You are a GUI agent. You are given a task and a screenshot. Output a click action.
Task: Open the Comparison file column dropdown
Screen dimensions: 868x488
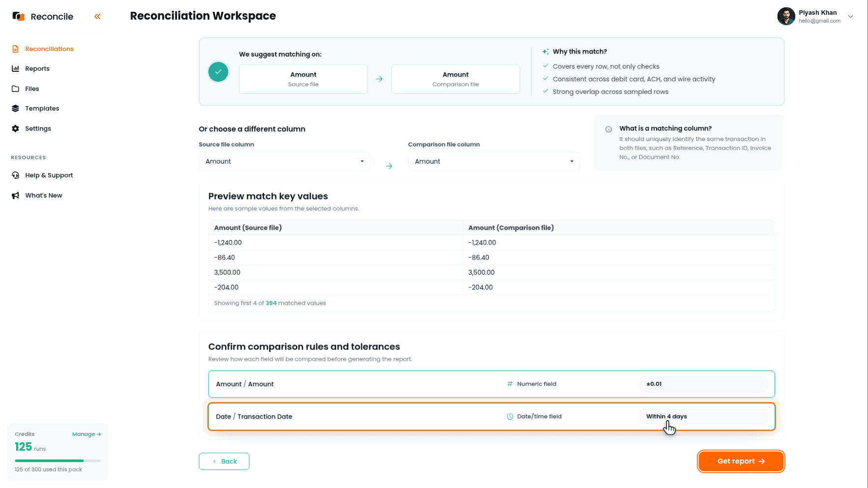493,161
